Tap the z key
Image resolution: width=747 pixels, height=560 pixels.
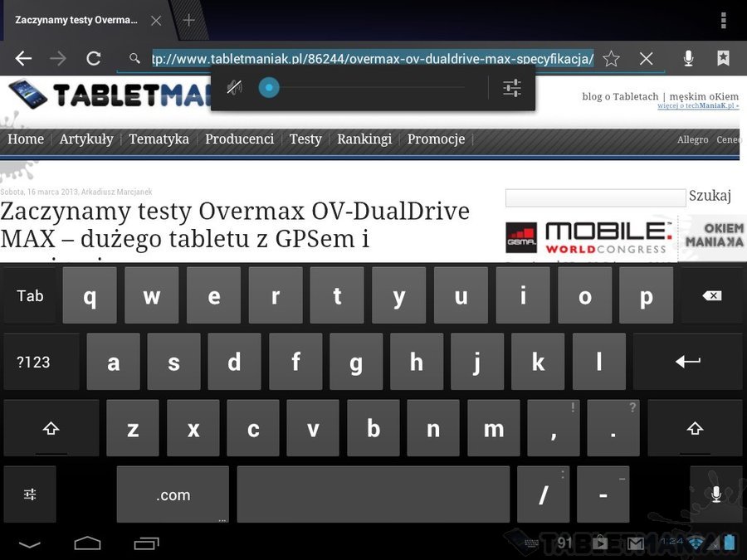coord(133,428)
